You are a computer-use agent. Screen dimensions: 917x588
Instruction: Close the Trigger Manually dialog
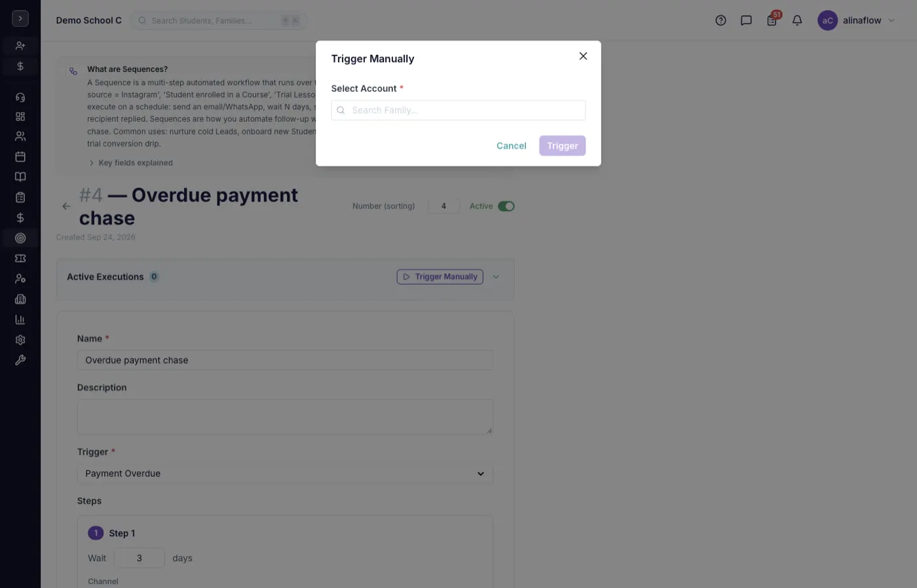coord(583,56)
